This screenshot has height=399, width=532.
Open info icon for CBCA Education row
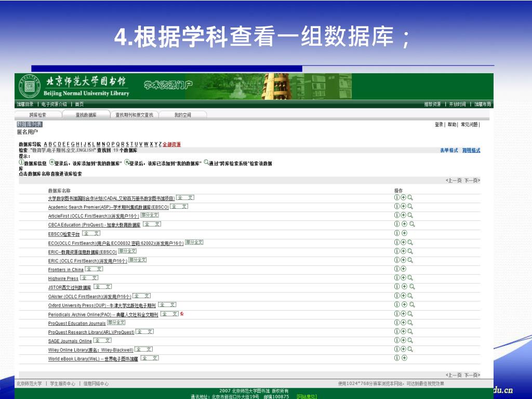(x=397, y=224)
